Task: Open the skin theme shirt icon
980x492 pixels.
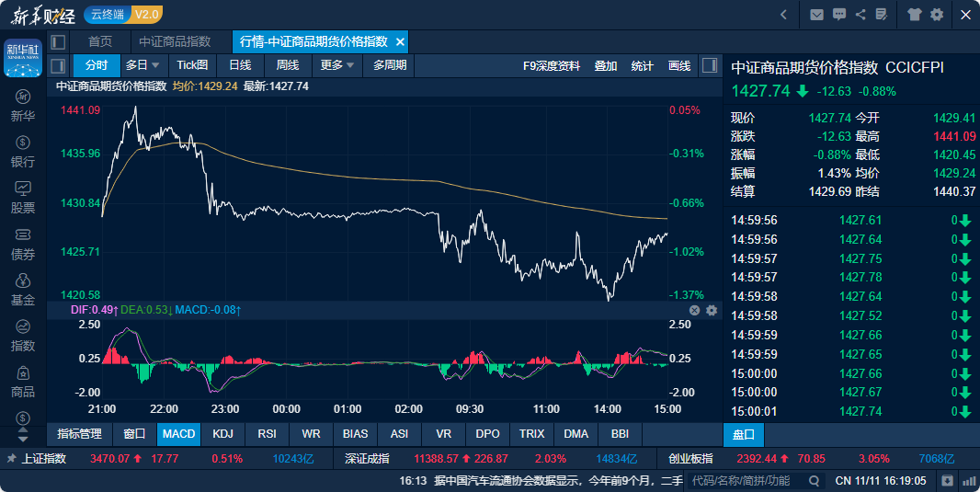Action: click(x=914, y=15)
